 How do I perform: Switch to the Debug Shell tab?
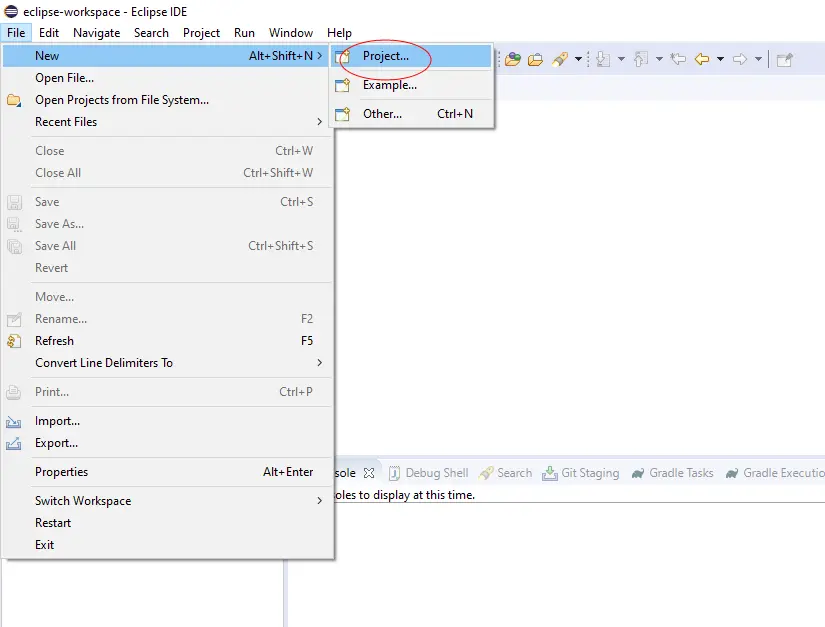[x=429, y=473]
